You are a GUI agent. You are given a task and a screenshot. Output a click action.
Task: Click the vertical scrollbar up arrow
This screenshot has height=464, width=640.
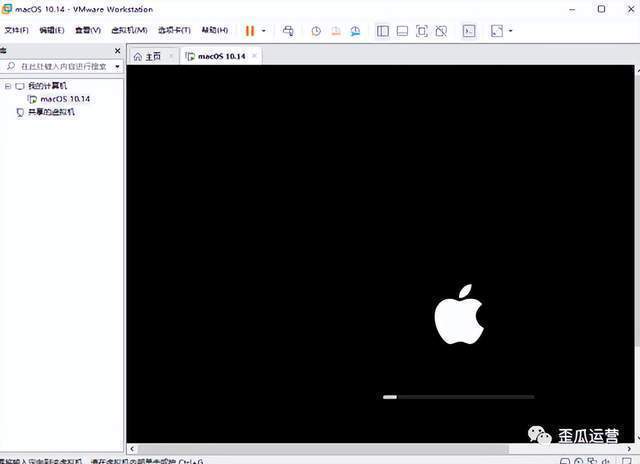638,70
